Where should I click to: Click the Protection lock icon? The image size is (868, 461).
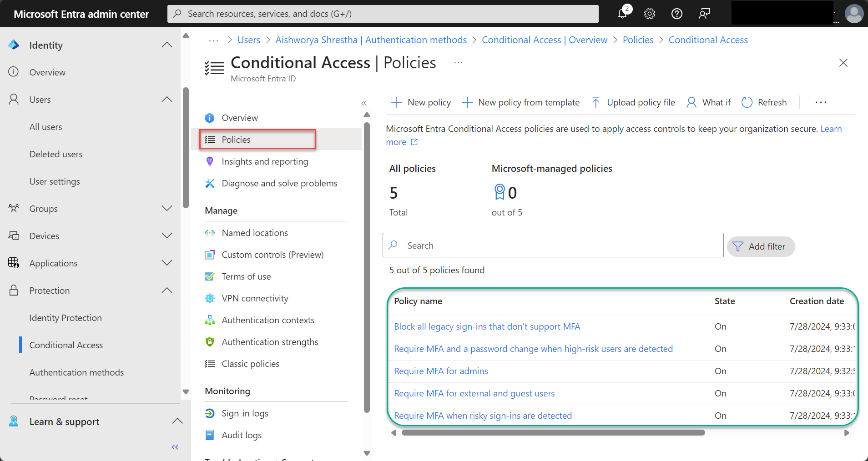coord(14,290)
